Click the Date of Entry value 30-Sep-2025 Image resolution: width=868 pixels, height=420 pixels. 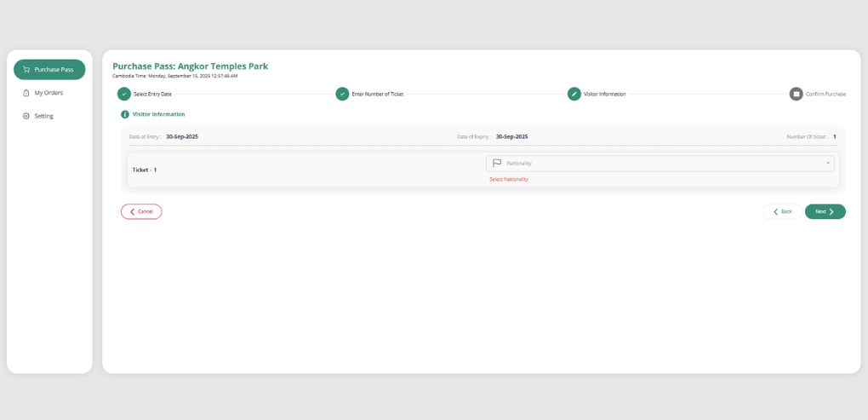pos(182,136)
